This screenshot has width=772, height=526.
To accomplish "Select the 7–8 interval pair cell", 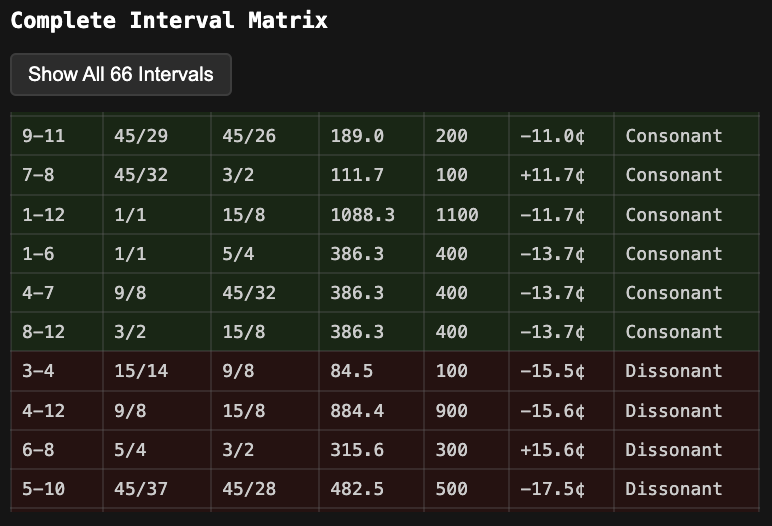I will tap(39, 174).
